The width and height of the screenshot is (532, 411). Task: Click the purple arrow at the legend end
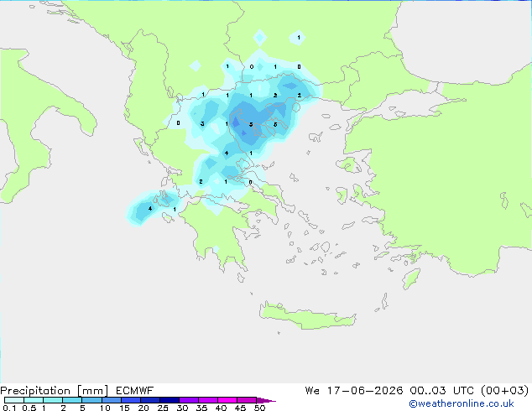pos(266,400)
